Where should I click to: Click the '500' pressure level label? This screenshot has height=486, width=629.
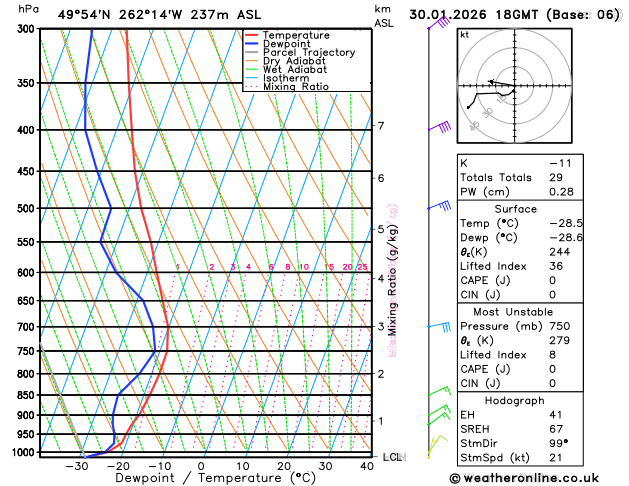pos(28,209)
